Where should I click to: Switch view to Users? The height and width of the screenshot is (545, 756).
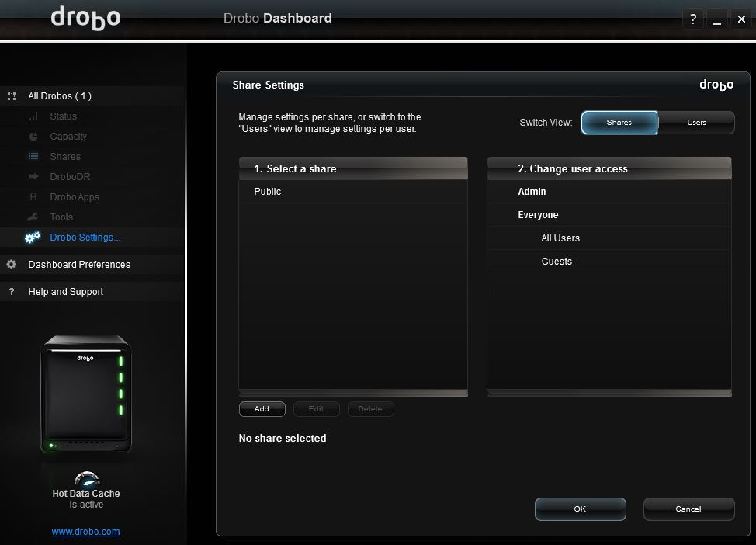[x=696, y=123]
